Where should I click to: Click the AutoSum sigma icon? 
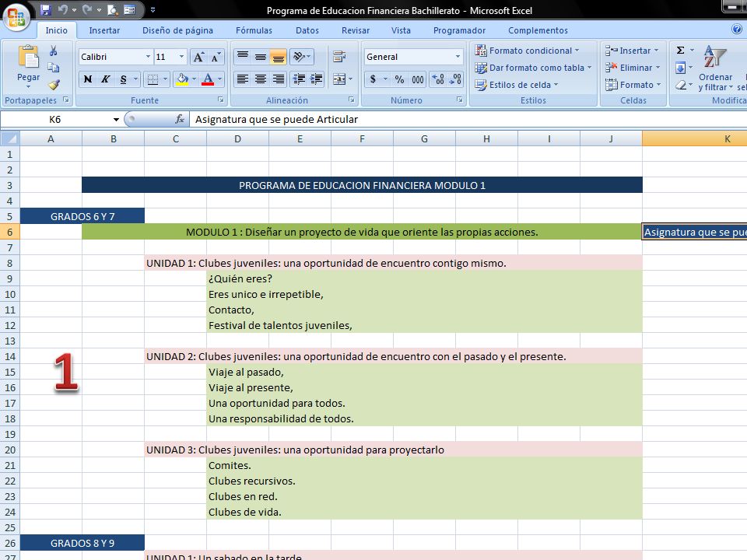coord(680,50)
